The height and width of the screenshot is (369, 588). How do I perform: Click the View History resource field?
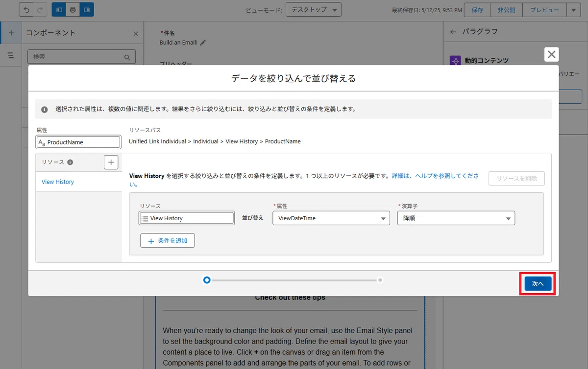click(186, 218)
